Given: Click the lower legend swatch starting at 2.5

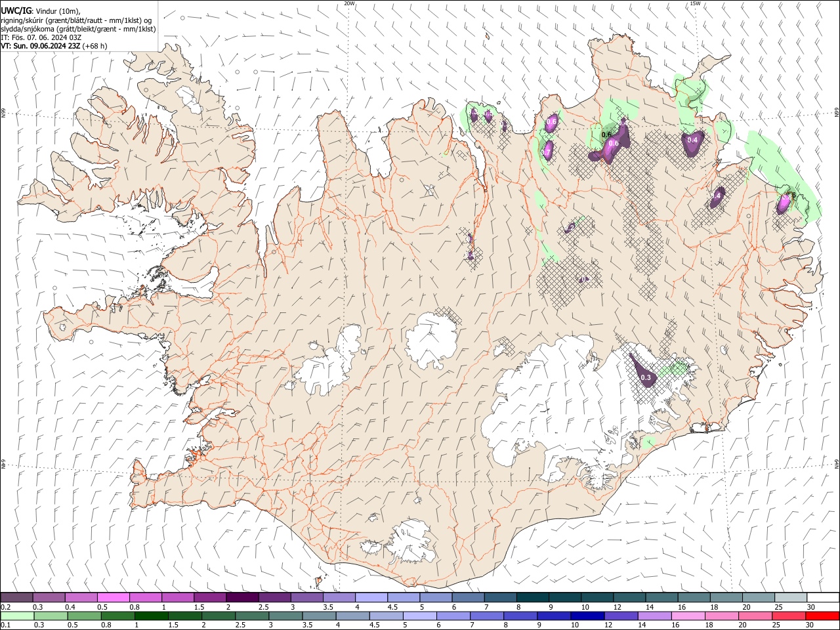Looking at the screenshot, I should click(251, 616).
